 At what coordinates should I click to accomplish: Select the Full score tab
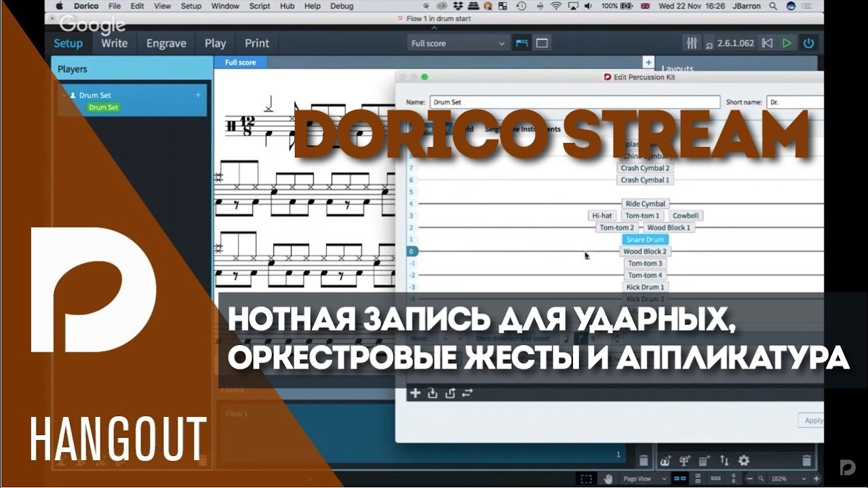(x=241, y=62)
